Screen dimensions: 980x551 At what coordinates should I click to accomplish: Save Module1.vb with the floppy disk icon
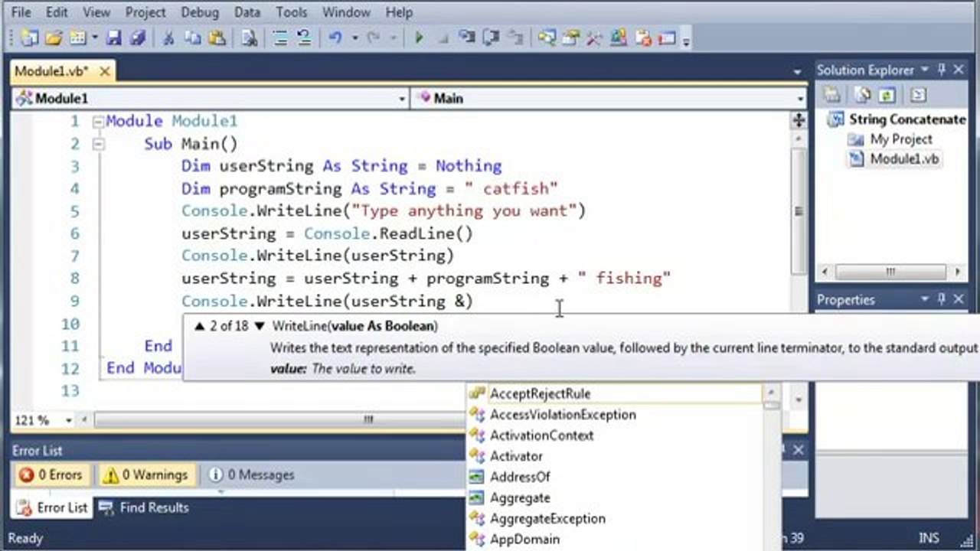tap(114, 37)
